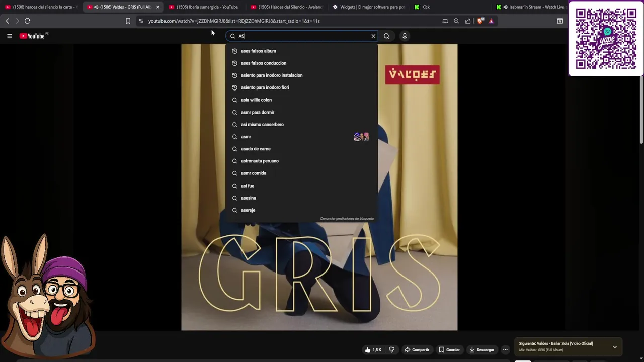Pick suggestion asmr para dormir
The height and width of the screenshot is (362, 644).
coord(302,112)
